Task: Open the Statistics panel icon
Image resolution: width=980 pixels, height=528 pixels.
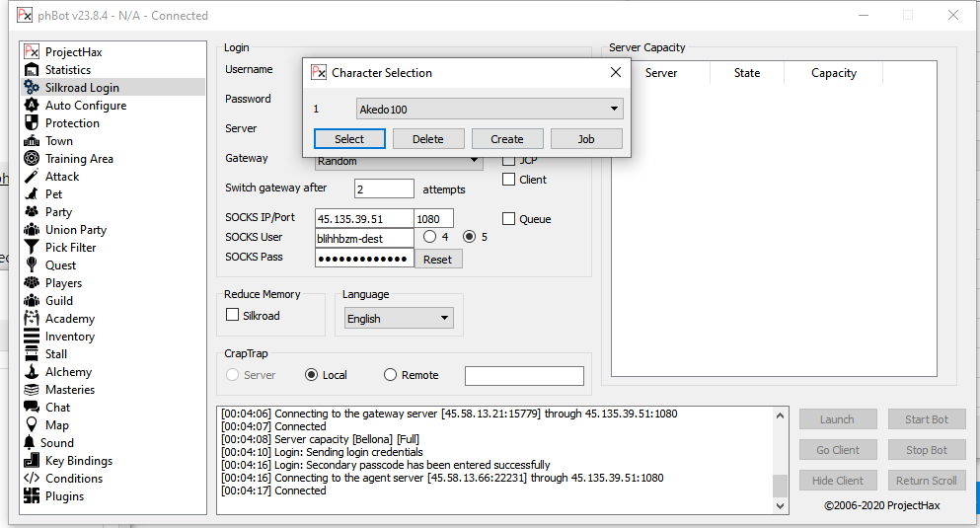Action: pyautogui.click(x=32, y=70)
